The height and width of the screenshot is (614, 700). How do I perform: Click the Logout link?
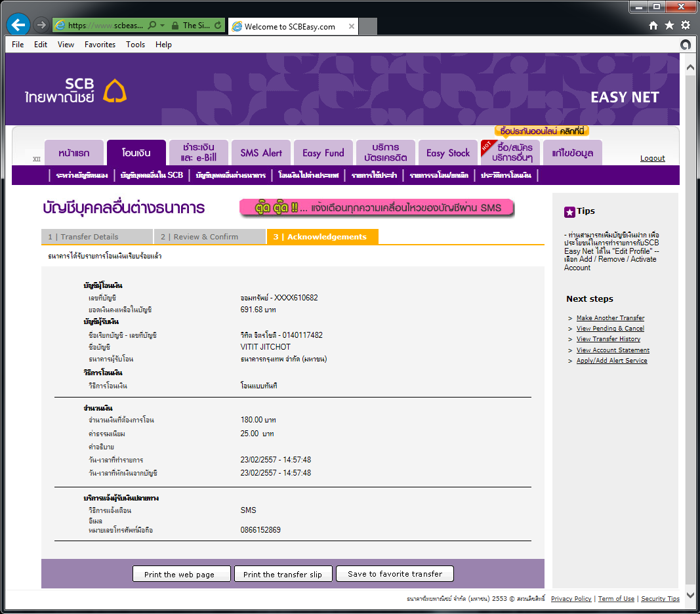coord(652,158)
